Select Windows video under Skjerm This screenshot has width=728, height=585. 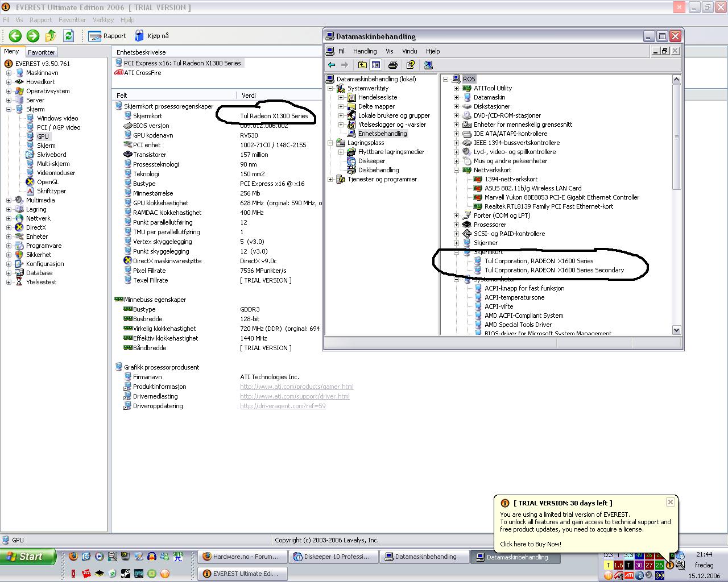[57, 118]
